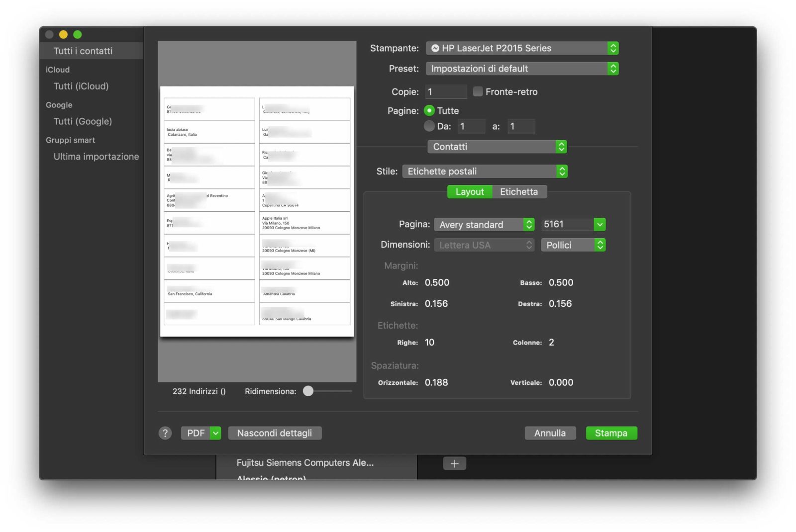Open the Stampante printer dropdown
The height and width of the screenshot is (532, 796).
(522, 48)
